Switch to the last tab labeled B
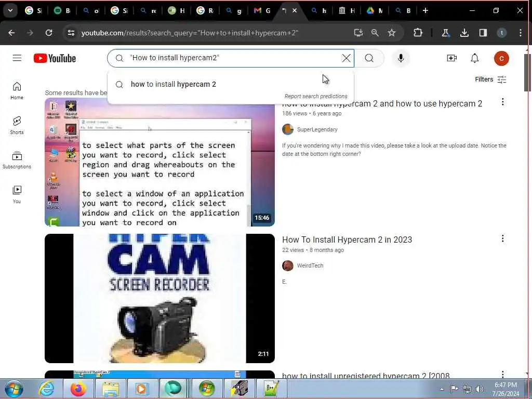This screenshot has height=399, width=532. click(403, 10)
